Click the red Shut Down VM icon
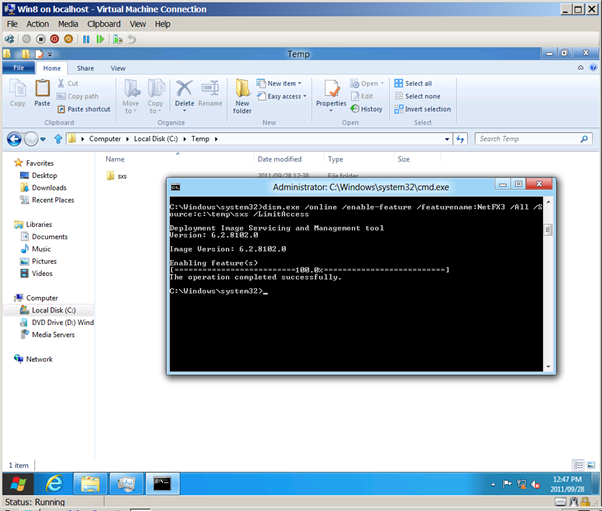This screenshot has width=602, height=511. 55,39
